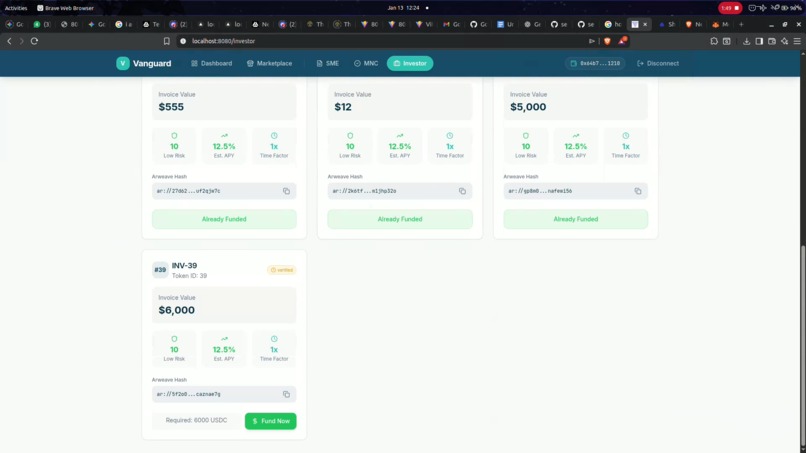Switch to the WhatsApp (3) browser tab
806x453 pixels.
pos(42,24)
